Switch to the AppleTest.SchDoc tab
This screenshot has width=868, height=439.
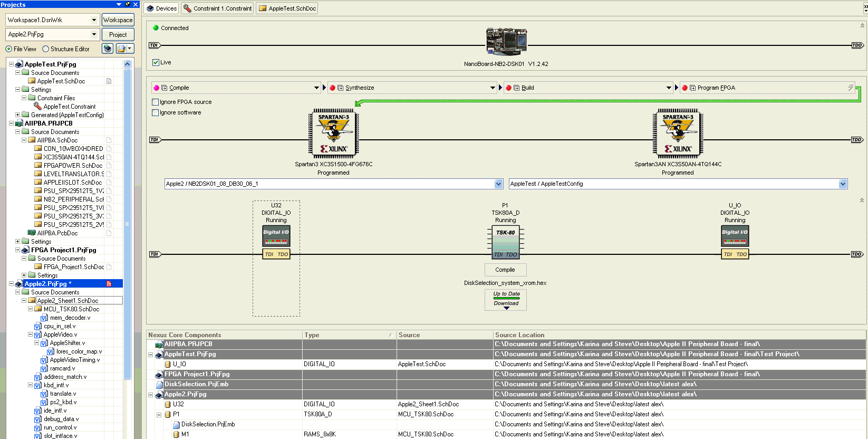pos(287,8)
